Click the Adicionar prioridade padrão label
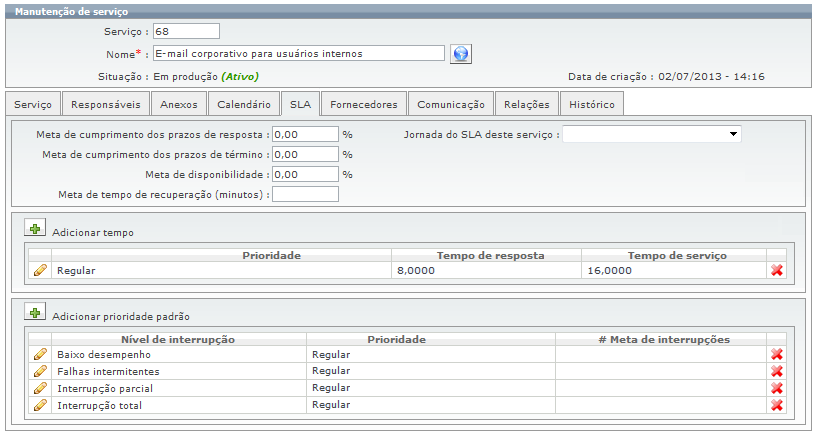 click(x=121, y=317)
